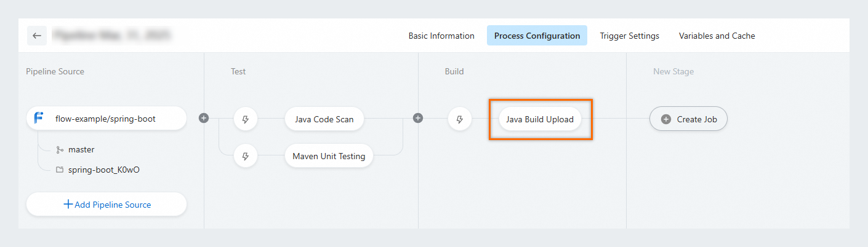This screenshot has height=247, width=868.
Task: Click the lightning icon beside Java Build Upload
Action: tap(459, 119)
